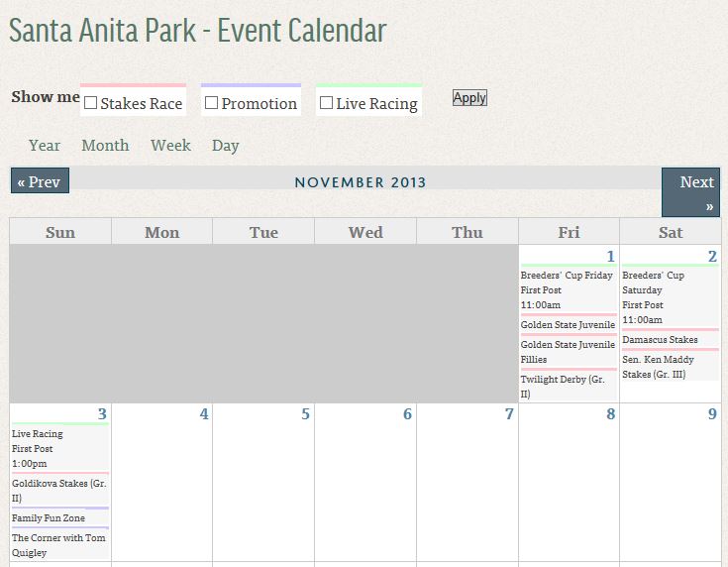Image resolution: width=728 pixels, height=567 pixels.
Task: Click the Sat column header
Action: (x=671, y=232)
